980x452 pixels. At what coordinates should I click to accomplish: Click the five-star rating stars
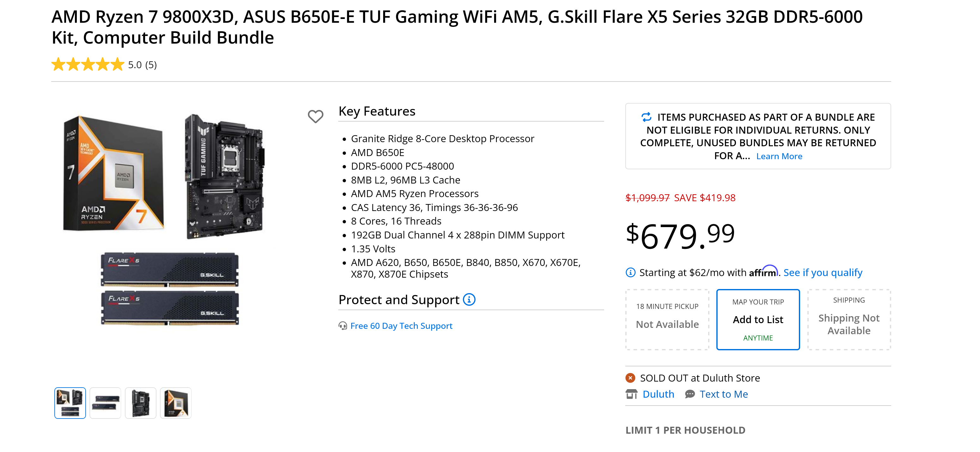[88, 65]
